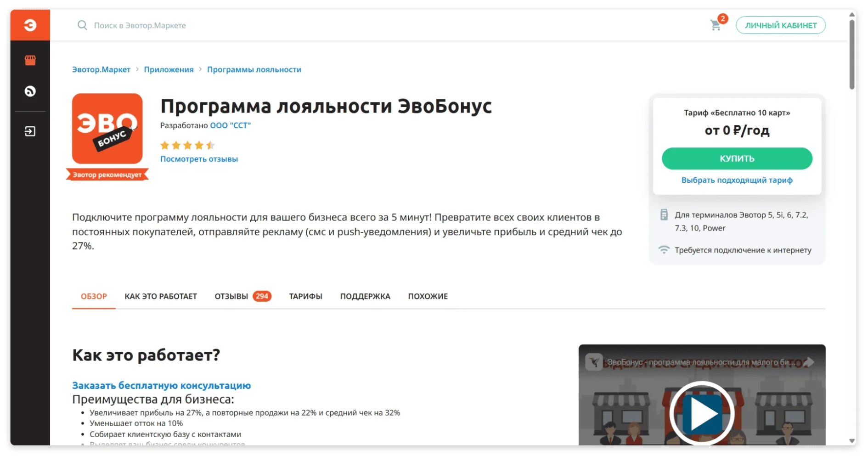Go to Приложения breadcrumb
Screen dimensions: 868x456
(x=169, y=69)
